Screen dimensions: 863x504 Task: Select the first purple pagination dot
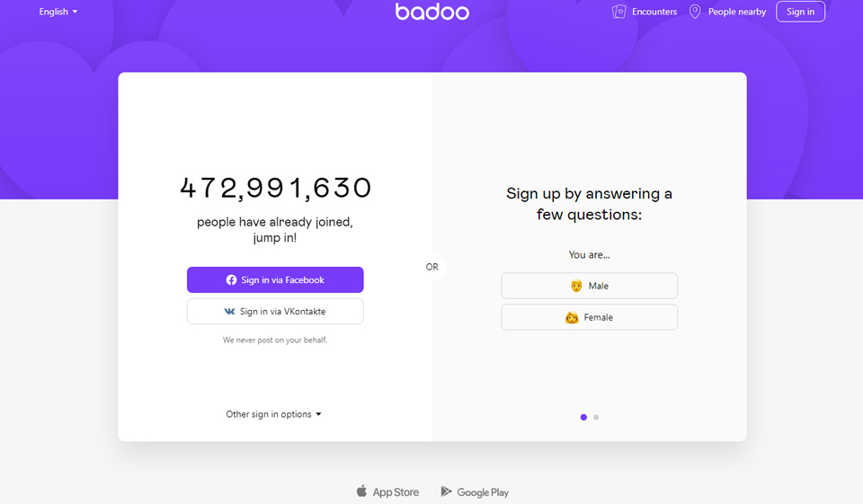coord(583,417)
